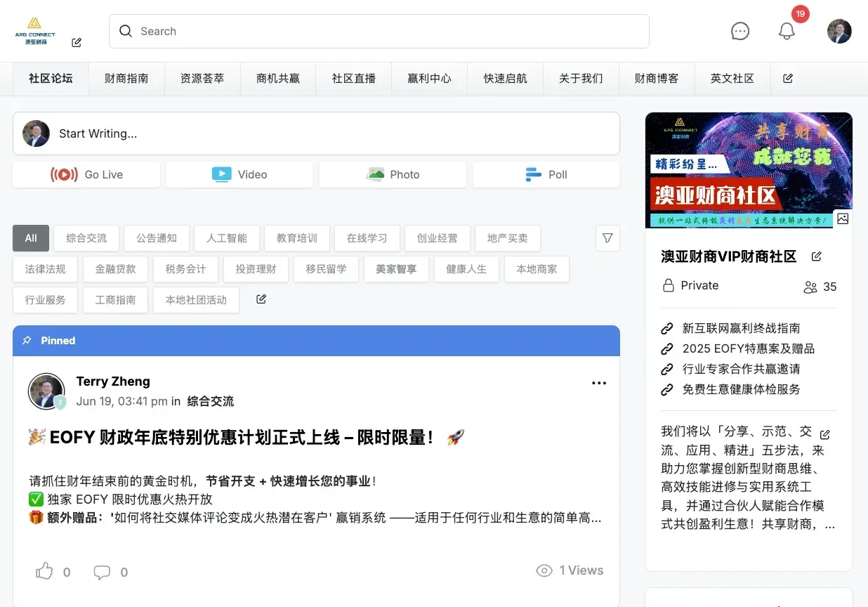Start a Go Live broadcast
The image size is (868, 607).
pyautogui.click(x=86, y=174)
